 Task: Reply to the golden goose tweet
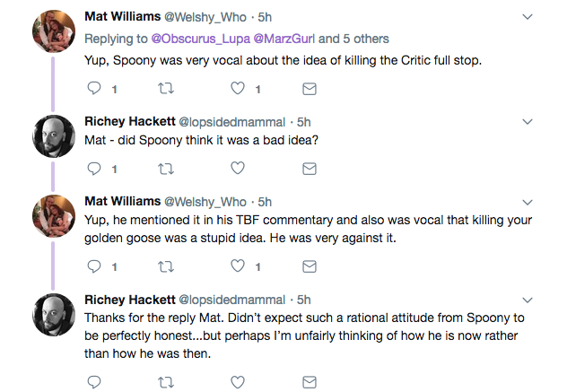(94, 266)
